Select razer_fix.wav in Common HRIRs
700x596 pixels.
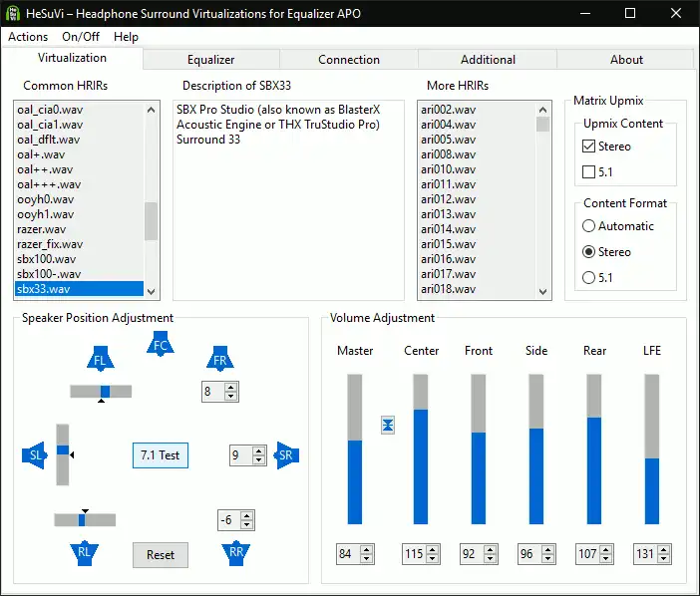point(79,244)
